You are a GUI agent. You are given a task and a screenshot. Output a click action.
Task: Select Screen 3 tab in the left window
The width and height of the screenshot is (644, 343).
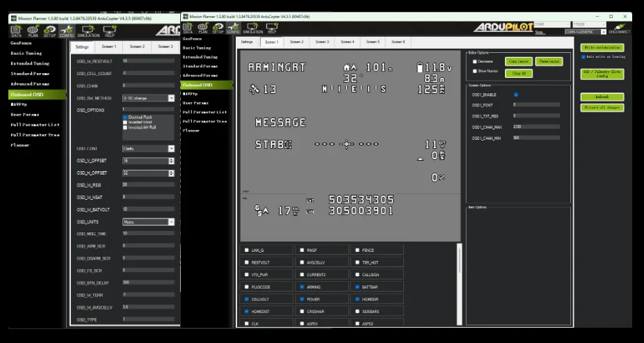[165, 47]
